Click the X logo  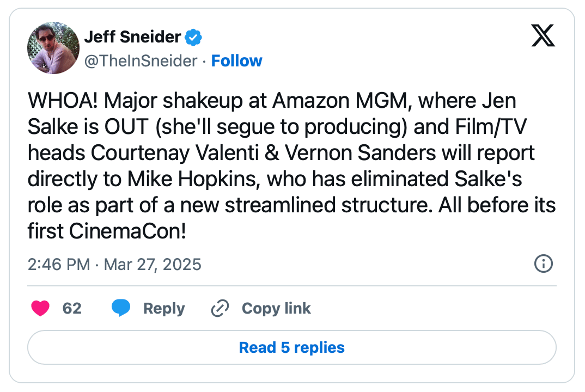tap(543, 36)
